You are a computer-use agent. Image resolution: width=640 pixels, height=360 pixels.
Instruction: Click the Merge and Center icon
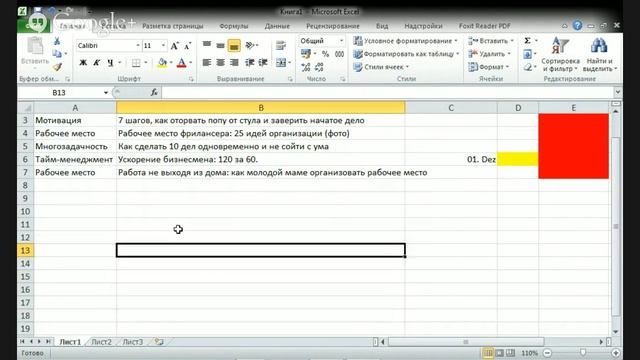click(x=281, y=63)
